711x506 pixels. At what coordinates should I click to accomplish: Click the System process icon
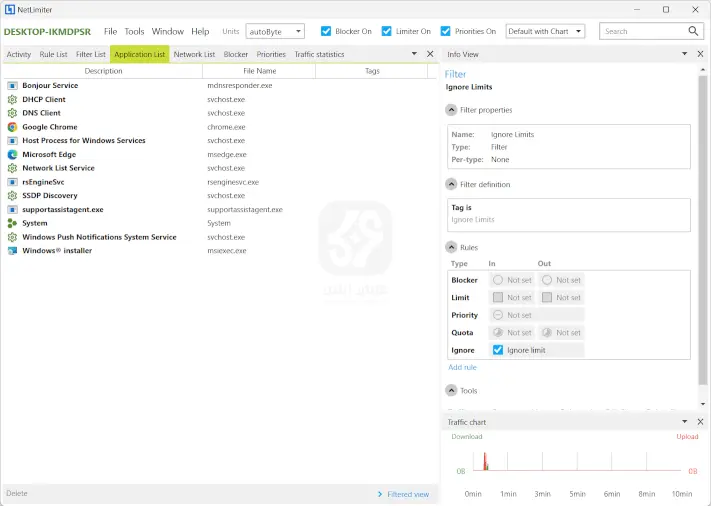[x=12, y=224]
